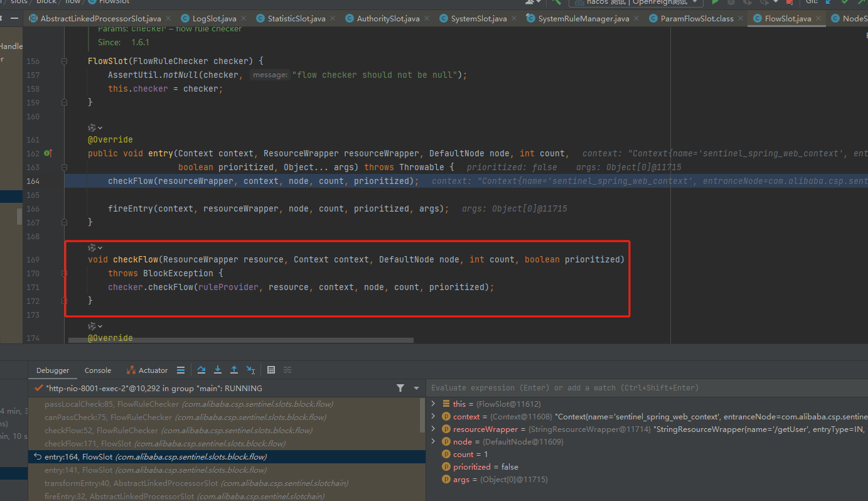
Task: Collapse the FlowSlot constructor fold at line 156
Action: coord(64,62)
